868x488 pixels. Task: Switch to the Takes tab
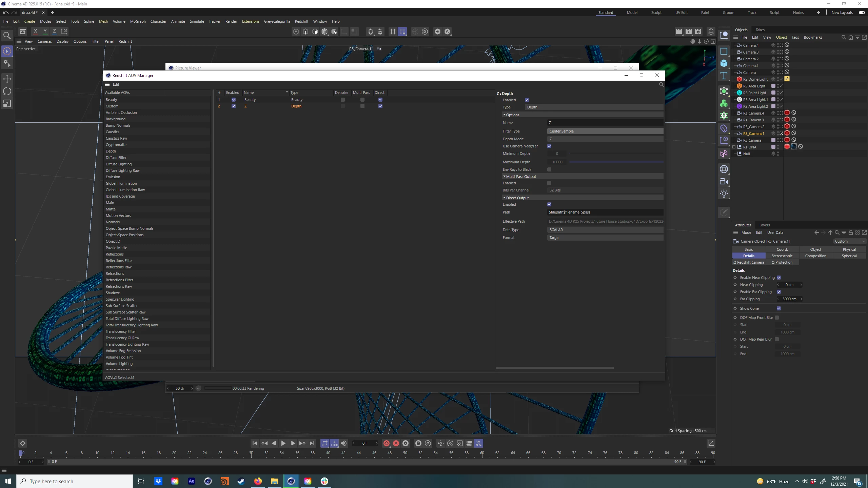point(760,30)
